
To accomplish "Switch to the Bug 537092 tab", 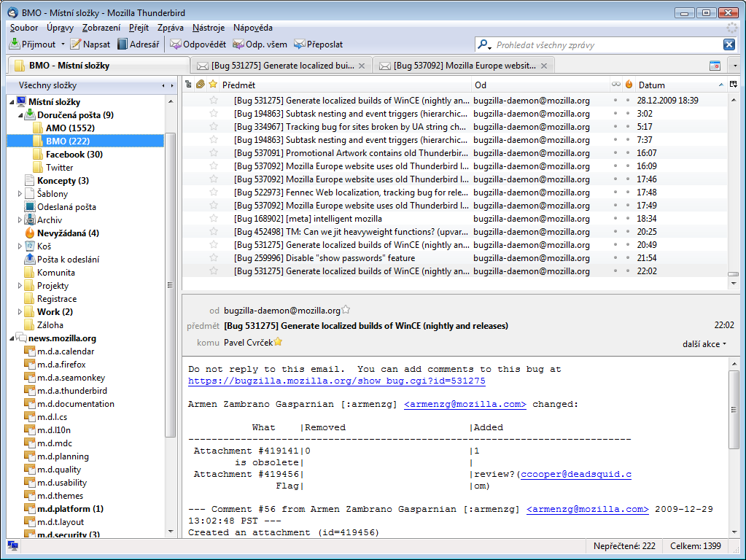I will [x=465, y=66].
